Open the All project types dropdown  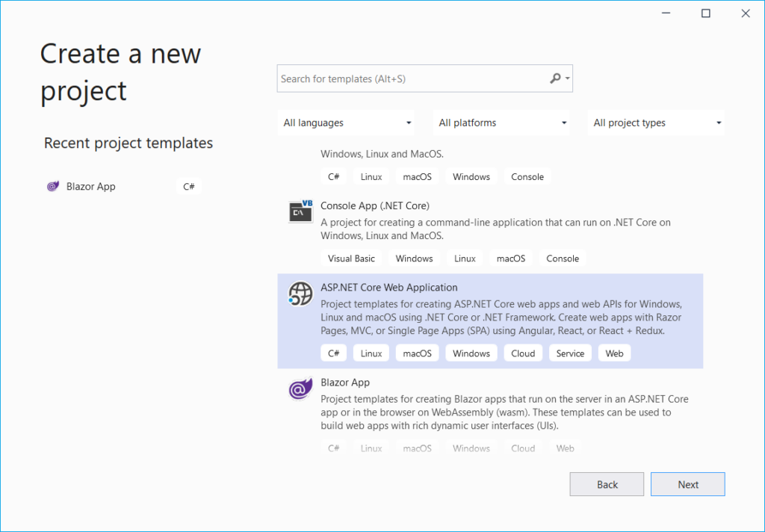pyautogui.click(x=656, y=123)
